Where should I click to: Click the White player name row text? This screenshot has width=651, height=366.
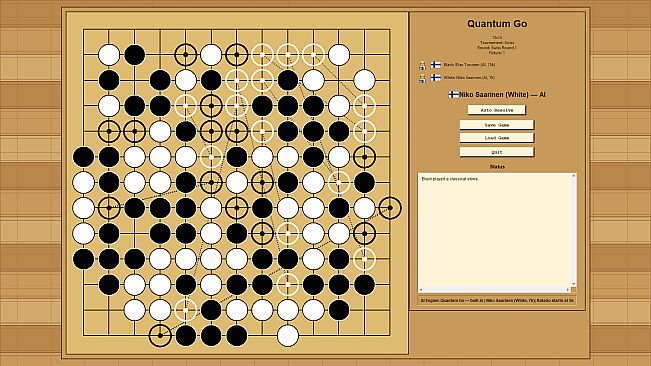[x=469, y=78]
